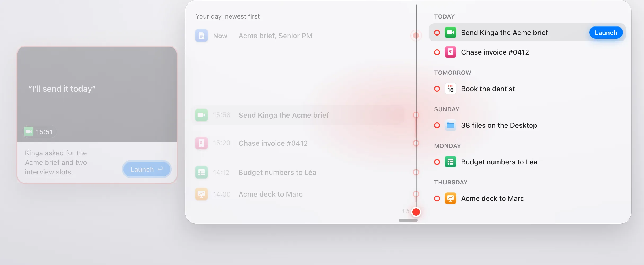Check off Chase invoice #0412 reminder circle
The width and height of the screenshot is (644, 265).
point(437,52)
